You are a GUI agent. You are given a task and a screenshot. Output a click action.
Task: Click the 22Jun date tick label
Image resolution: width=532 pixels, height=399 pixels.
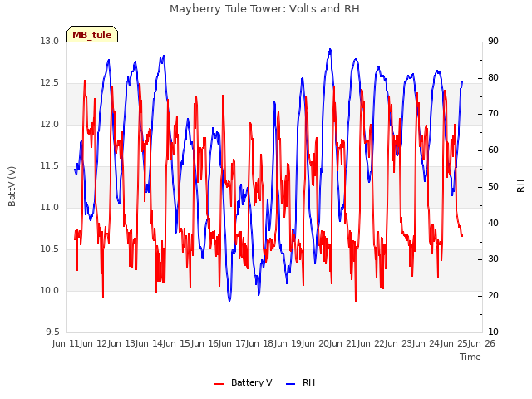[x=386, y=343]
